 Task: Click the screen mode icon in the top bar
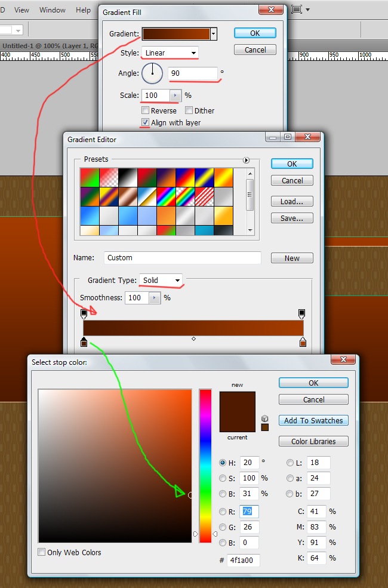tap(297, 10)
